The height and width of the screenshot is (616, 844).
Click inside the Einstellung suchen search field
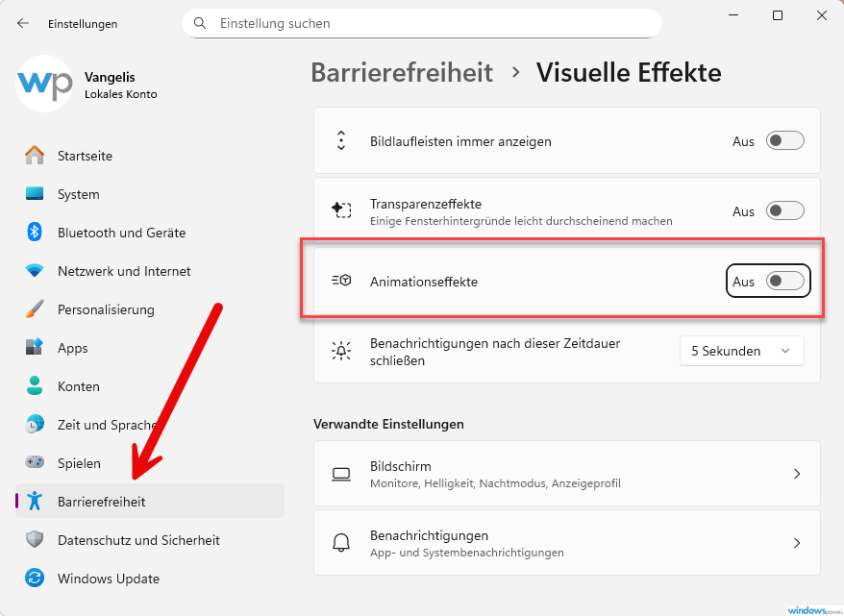(423, 23)
